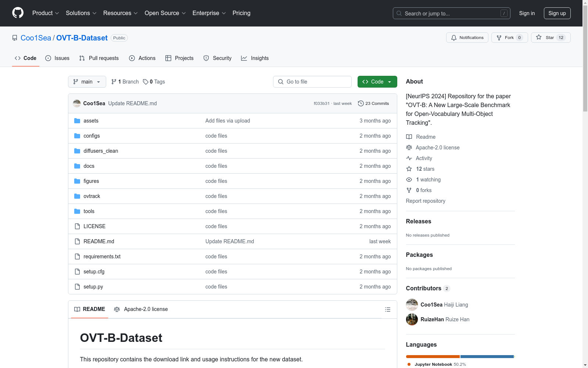Focus the Search or jump to field
Viewport: 588px width, 368px height.
click(452, 13)
